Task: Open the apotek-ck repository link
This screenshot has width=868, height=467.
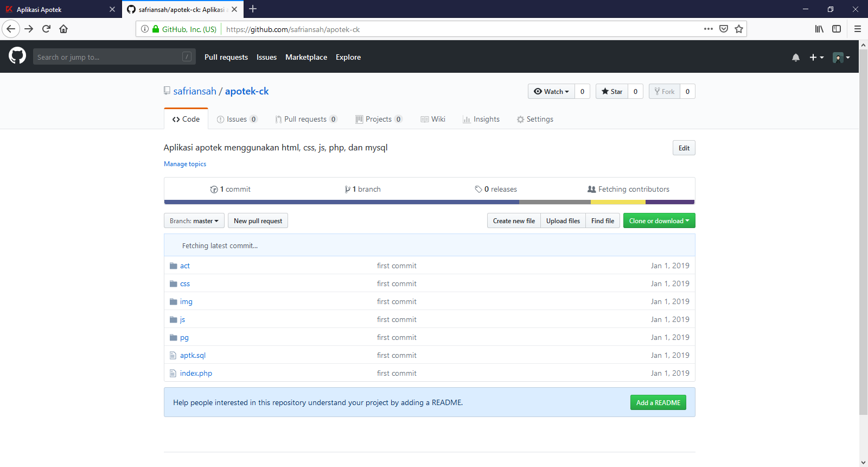Action: (x=247, y=91)
